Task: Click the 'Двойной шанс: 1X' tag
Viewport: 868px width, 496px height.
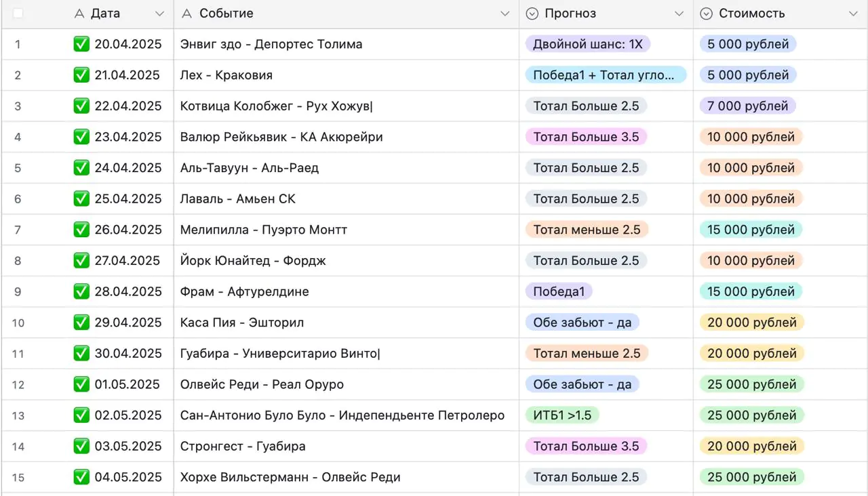Action: [x=587, y=44]
